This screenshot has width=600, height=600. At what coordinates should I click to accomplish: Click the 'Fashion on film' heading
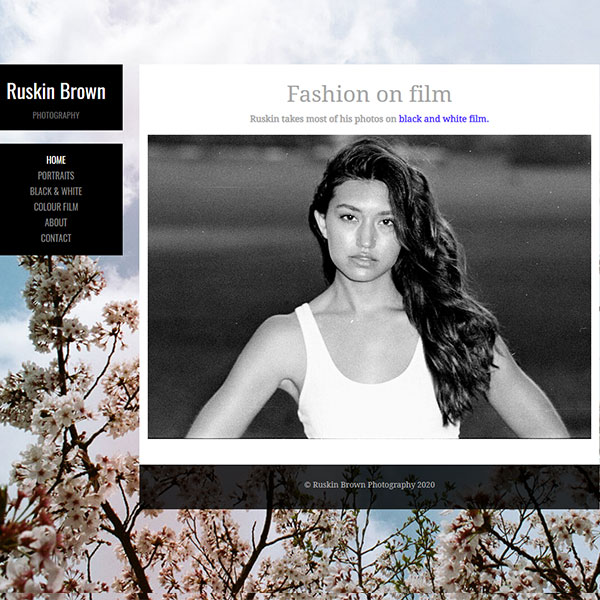[369, 94]
